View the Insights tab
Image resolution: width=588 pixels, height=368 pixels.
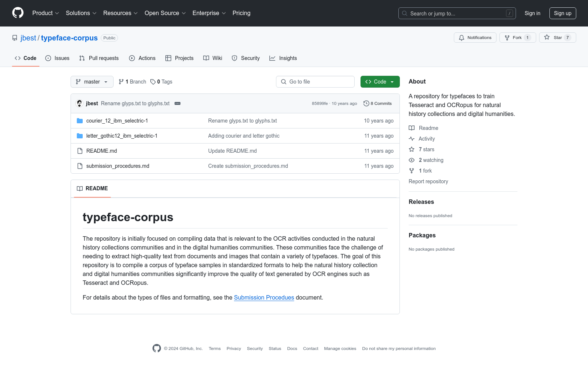[x=283, y=58]
